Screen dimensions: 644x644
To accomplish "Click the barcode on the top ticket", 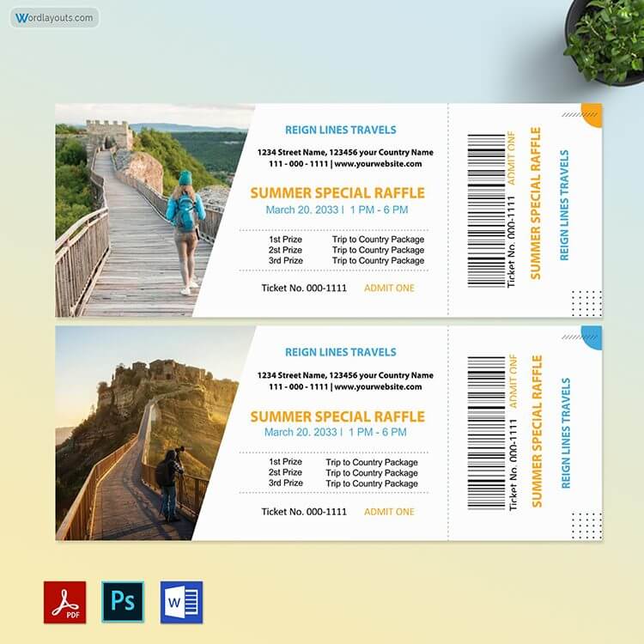I will click(x=486, y=210).
